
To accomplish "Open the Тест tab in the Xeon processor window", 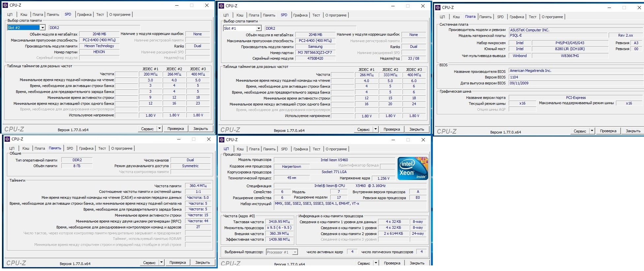I will [317, 149].
